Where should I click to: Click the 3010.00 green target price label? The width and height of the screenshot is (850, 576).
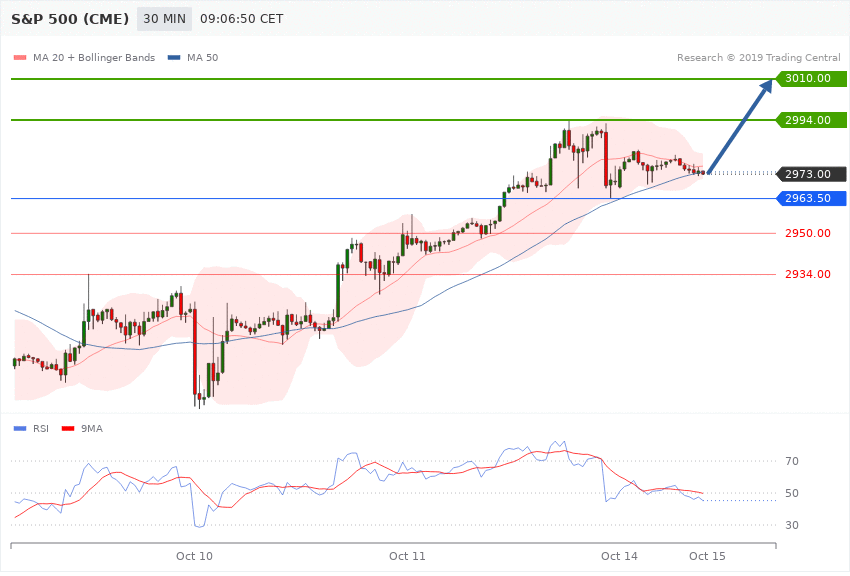pos(812,79)
